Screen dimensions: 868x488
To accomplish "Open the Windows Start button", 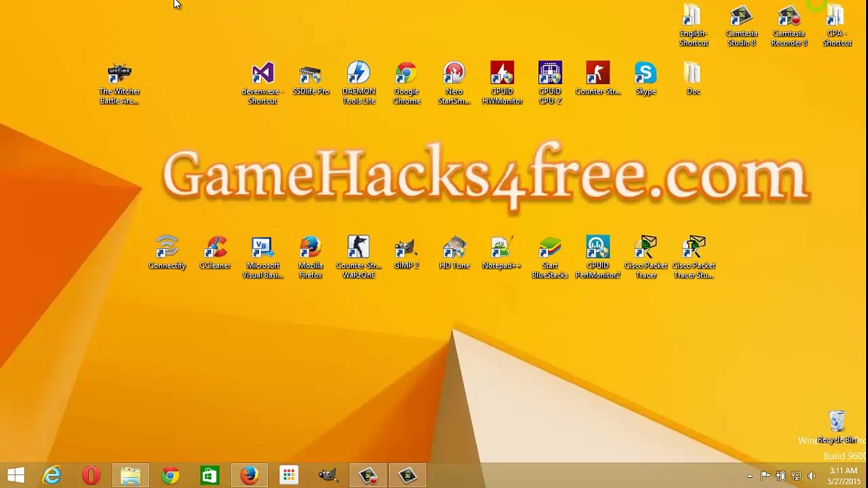I will click(x=16, y=476).
